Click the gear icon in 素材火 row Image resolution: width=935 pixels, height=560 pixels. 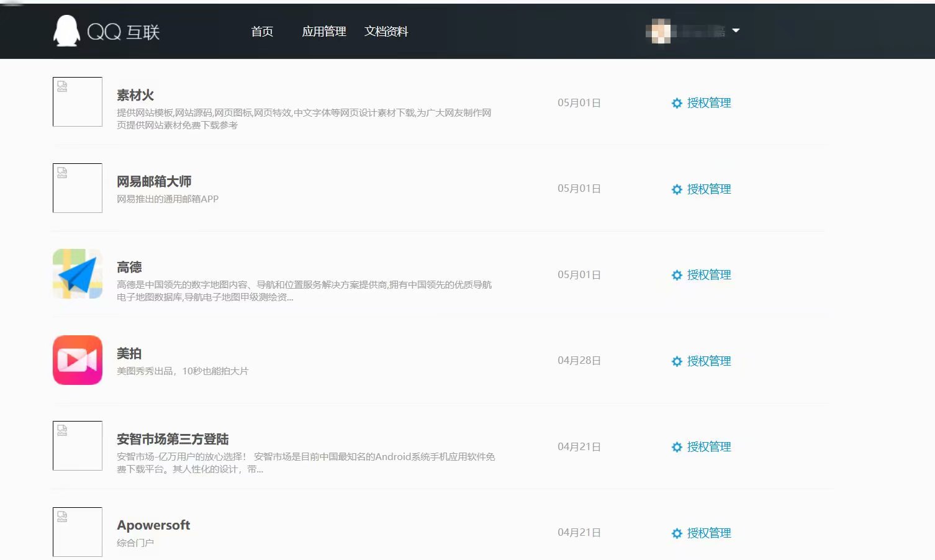click(677, 103)
